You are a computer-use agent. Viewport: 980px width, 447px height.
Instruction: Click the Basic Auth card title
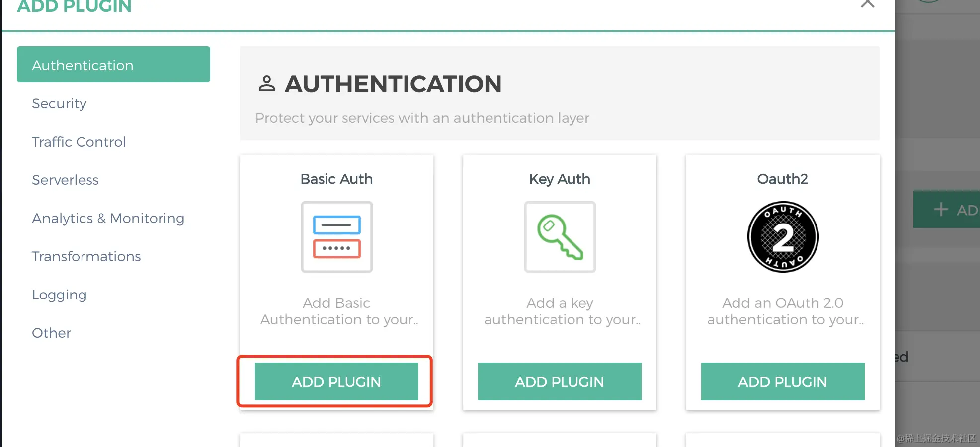336,179
